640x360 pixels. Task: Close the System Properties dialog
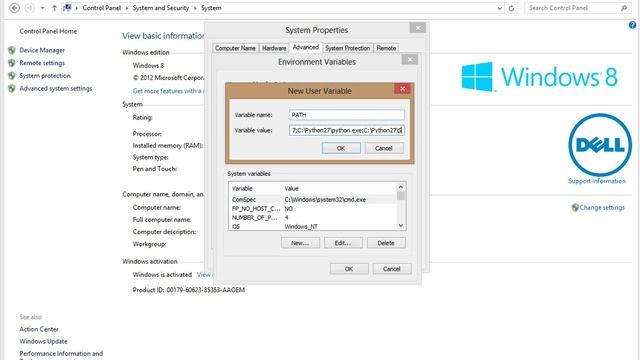click(418, 28)
